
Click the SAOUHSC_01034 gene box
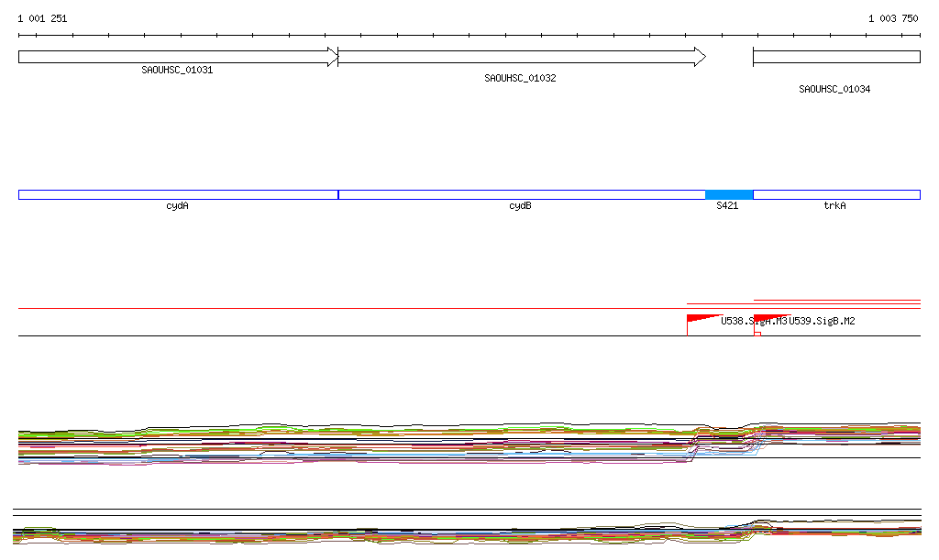[x=835, y=57]
